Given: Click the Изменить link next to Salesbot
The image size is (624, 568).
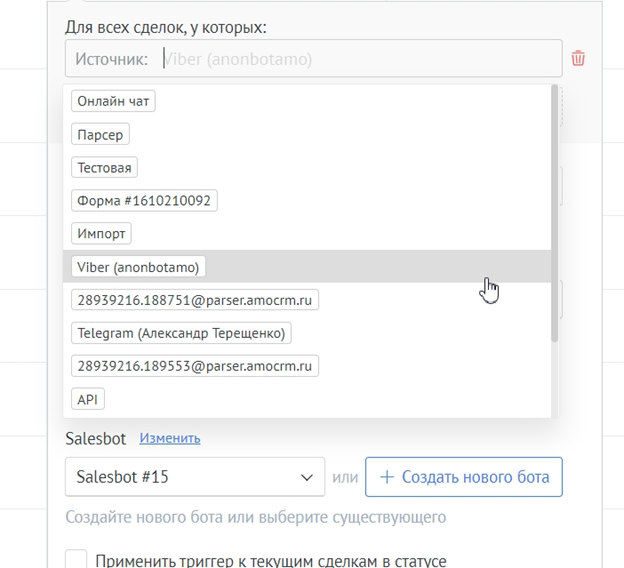Looking at the screenshot, I should (x=170, y=438).
